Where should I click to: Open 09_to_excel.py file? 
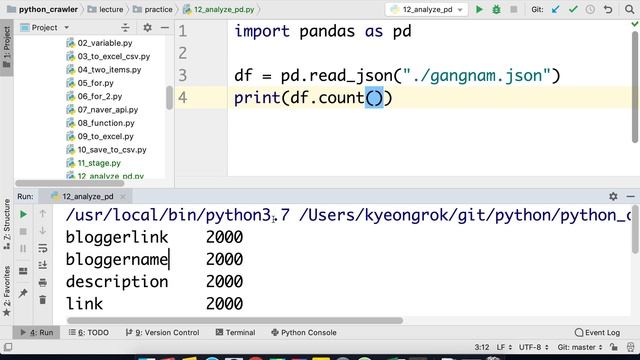pyautogui.click(x=100, y=136)
